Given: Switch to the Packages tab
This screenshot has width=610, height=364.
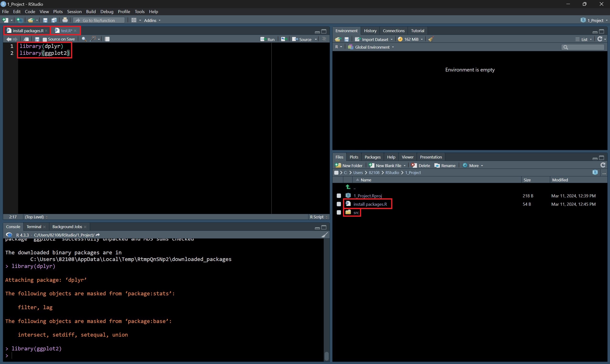Looking at the screenshot, I should pos(372,157).
